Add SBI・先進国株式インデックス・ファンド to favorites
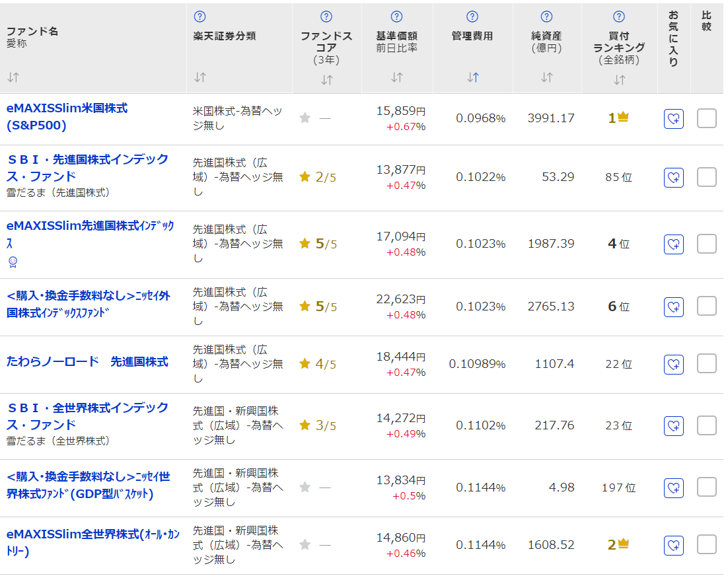The height and width of the screenshot is (578, 728). click(674, 177)
